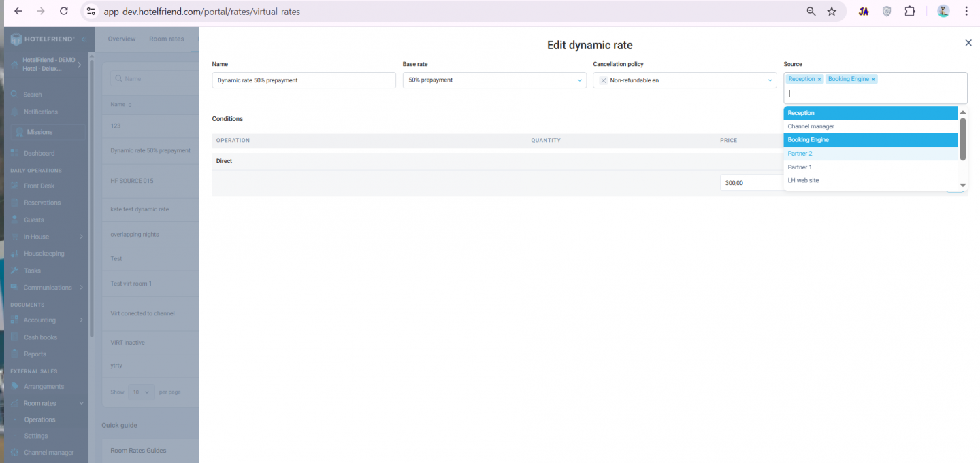Image resolution: width=980 pixels, height=463 pixels.
Task: Close the Edit dynamic rate panel
Action: 968,43
